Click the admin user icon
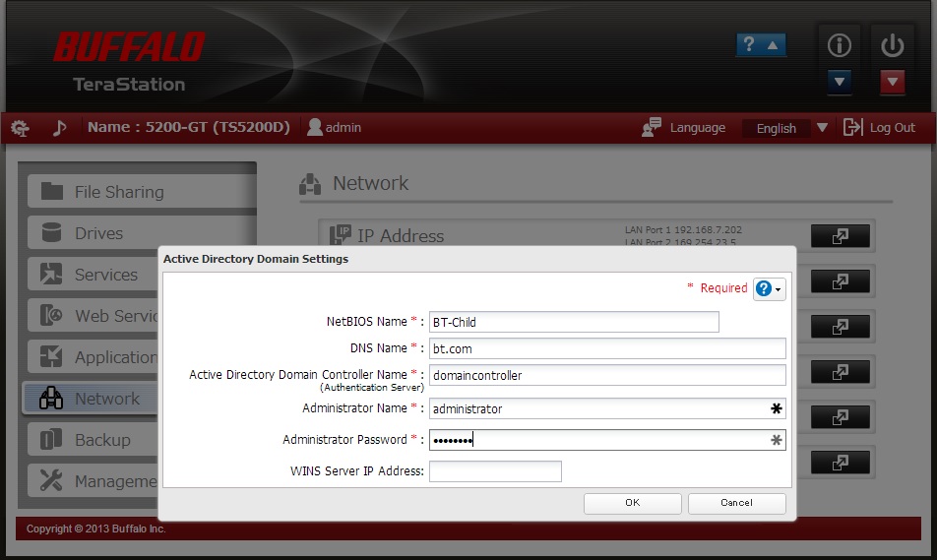Viewport: 937px width, 560px height. click(x=315, y=127)
